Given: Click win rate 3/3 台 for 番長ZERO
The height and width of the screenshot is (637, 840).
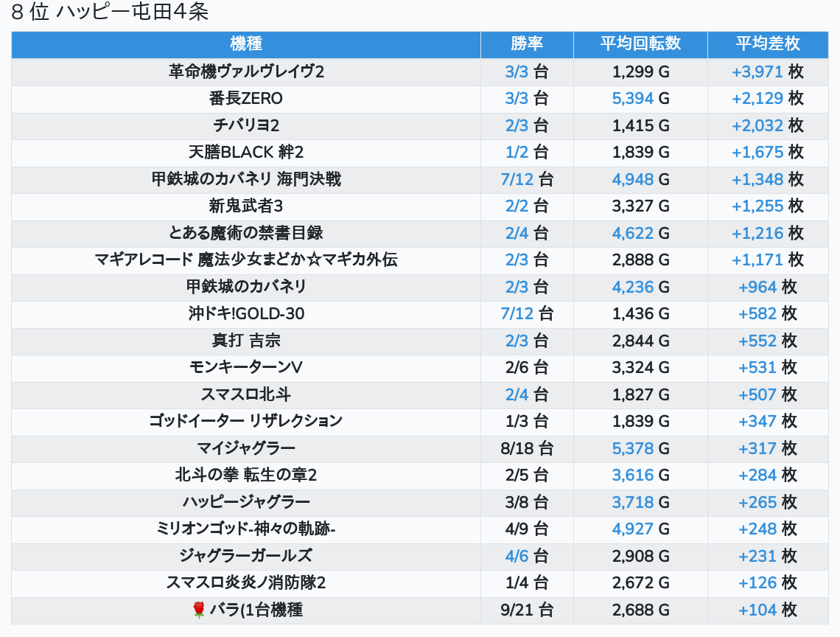Looking at the screenshot, I should point(527,99).
